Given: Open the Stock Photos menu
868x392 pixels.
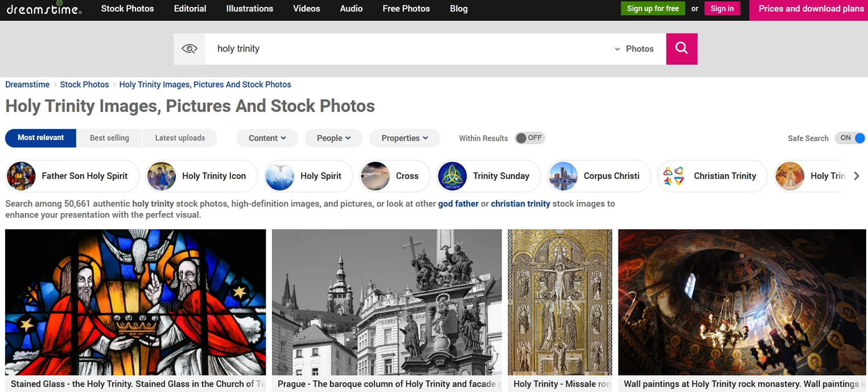Looking at the screenshot, I should 127,9.
